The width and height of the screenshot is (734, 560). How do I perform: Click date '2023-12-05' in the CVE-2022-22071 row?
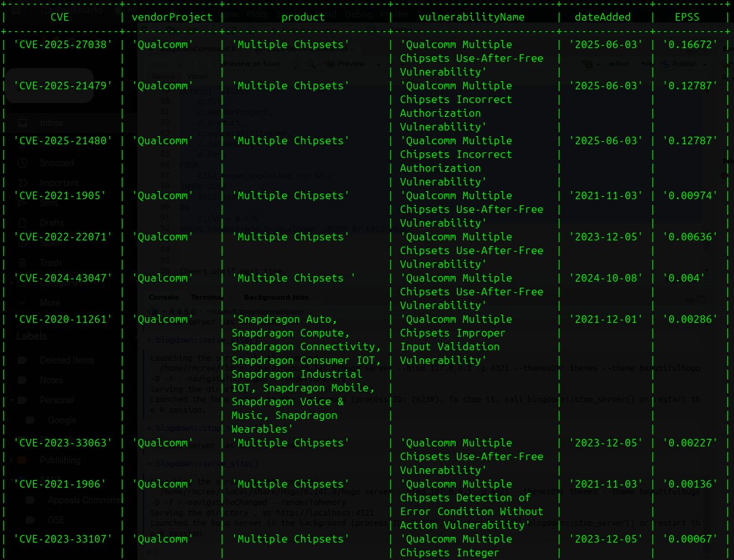(x=605, y=237)
